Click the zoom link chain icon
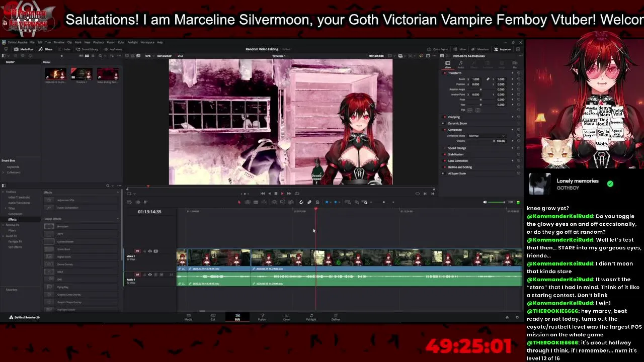The image size is (644, 362). 488,79
